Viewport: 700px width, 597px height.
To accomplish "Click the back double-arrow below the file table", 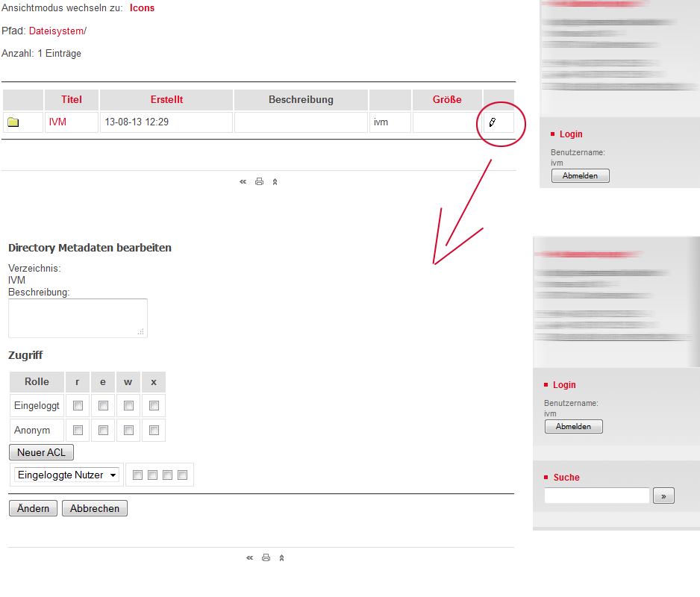I will pos(243,181).
